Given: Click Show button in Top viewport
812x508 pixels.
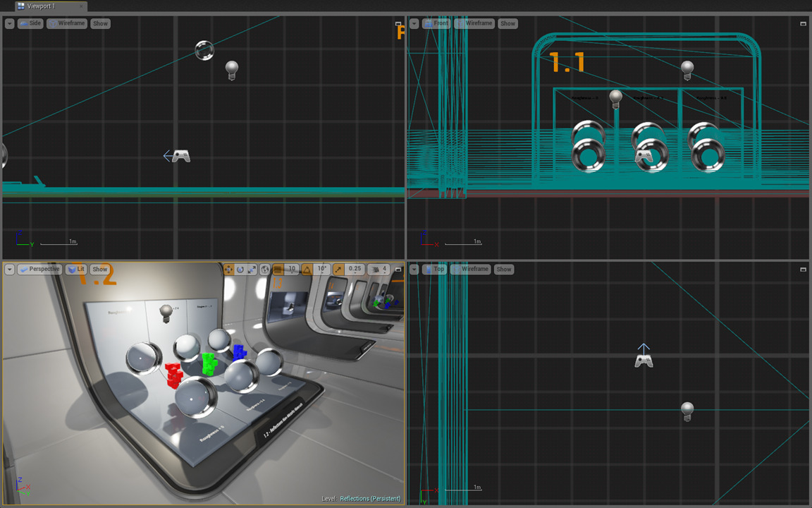Looking at the screenshot, I should click(503, 269).
